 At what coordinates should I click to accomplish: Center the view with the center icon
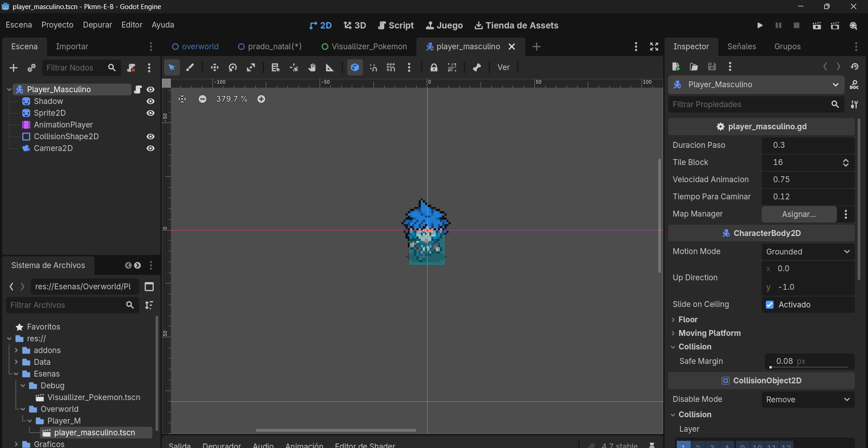coord(182,99)
